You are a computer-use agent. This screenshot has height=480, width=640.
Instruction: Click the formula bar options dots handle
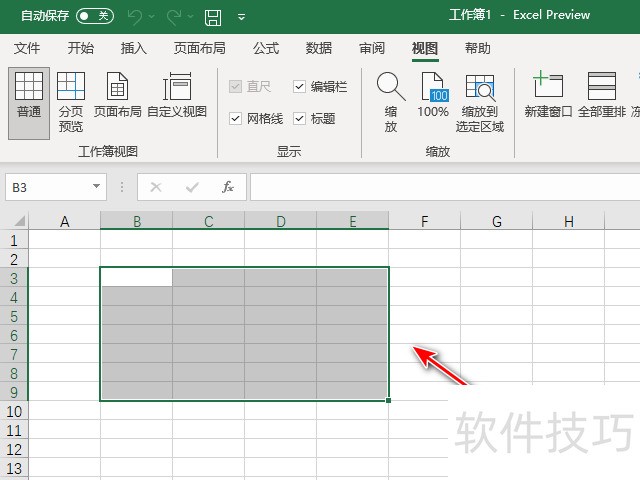point(122,187)
